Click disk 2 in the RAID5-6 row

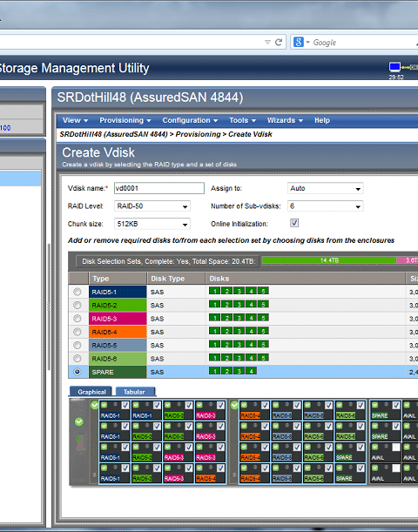coord(226,358)
